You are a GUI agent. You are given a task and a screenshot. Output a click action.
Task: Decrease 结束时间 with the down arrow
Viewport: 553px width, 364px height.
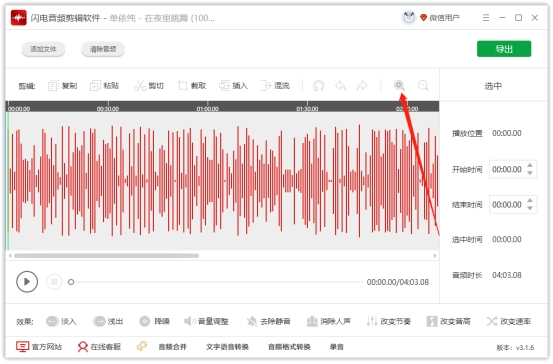point(530,208)
